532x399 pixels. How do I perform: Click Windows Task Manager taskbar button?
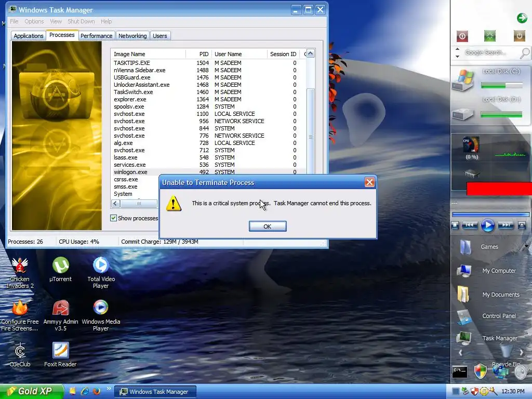coord(155,392)
